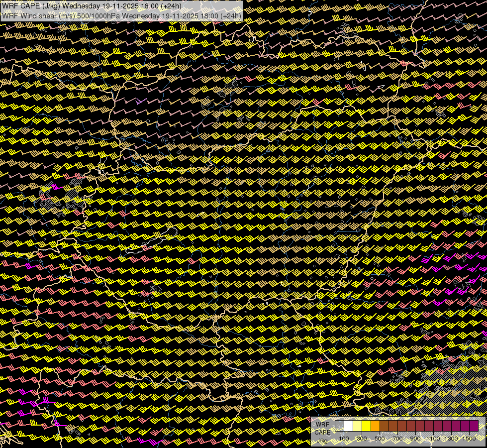The image size is (487, 448).
Task: Select the final magenta-purple legend swatch
Action: (x=474, y=426)
